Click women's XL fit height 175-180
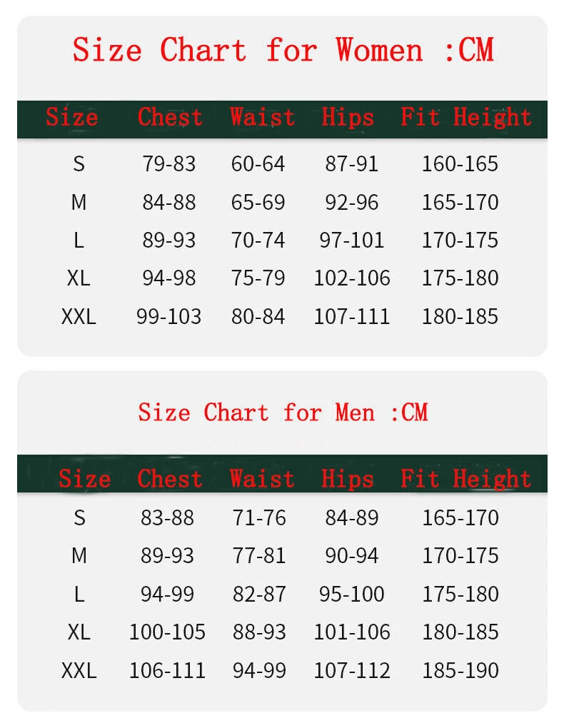This screenshot has width=564, height=728. (x=460, y=278)
